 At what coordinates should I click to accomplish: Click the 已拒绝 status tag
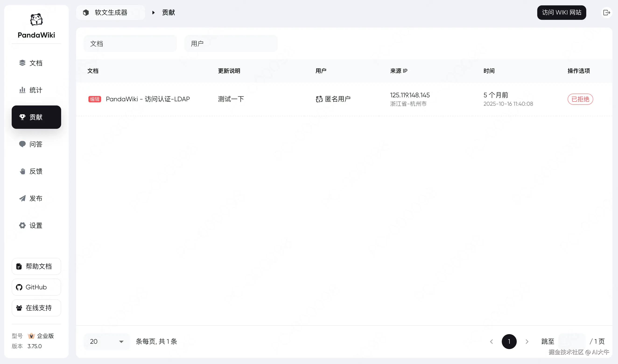pos(580,99)
